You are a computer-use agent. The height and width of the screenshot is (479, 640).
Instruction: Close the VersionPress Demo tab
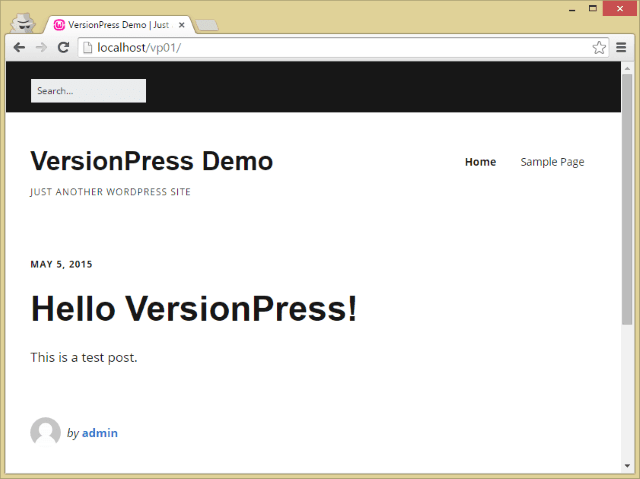click(x=182, y=25)
